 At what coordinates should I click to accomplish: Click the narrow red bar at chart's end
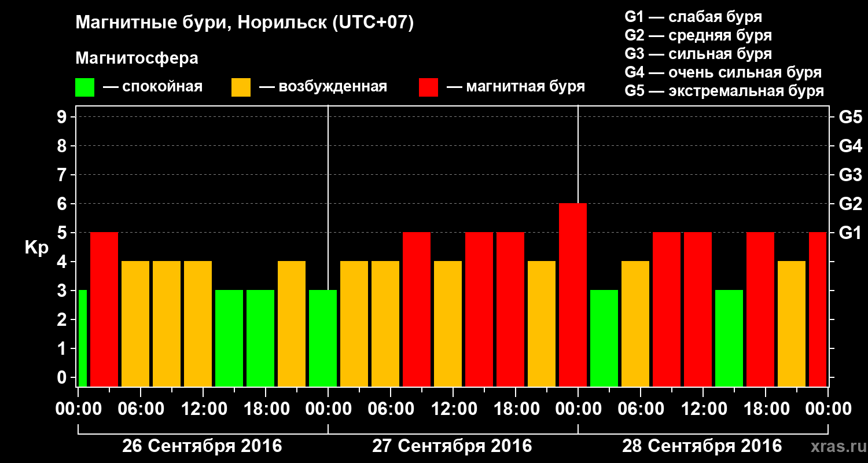click(x=818, y=309)
